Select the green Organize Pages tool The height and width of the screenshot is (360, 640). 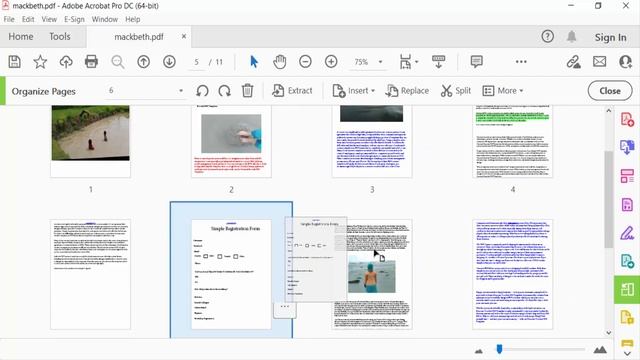(x=627, y=289)
